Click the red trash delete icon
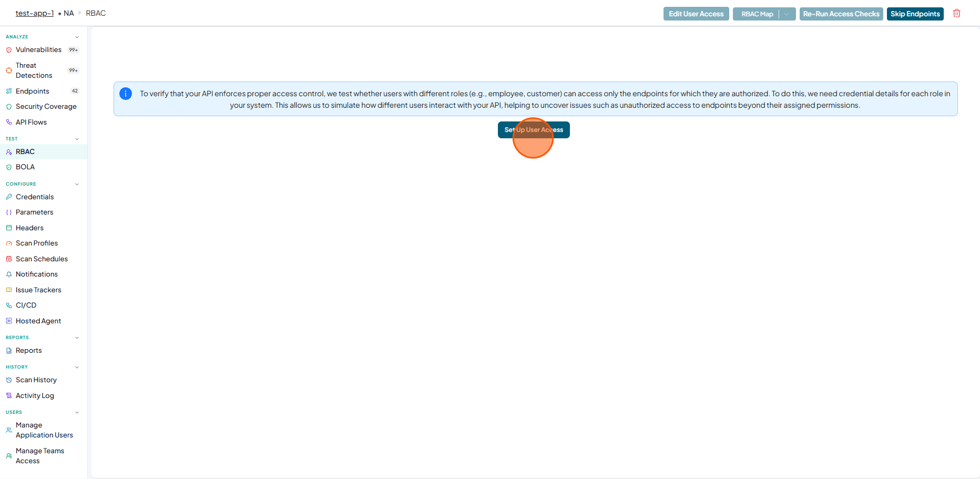Viewport: 980px width, 479px height. pyautogui.click(x=957, y=14)
